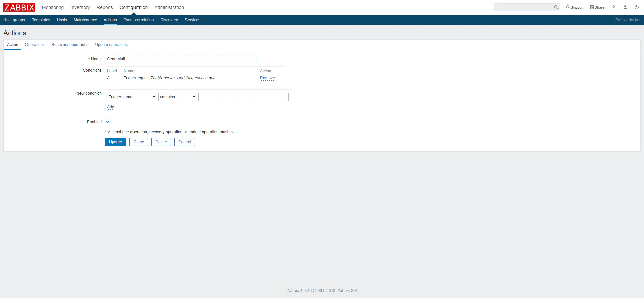Image resolution: width=644 pixels, height=298 pixels.
Task: Open the help question mark icon
Action: [x=614, y=7]
